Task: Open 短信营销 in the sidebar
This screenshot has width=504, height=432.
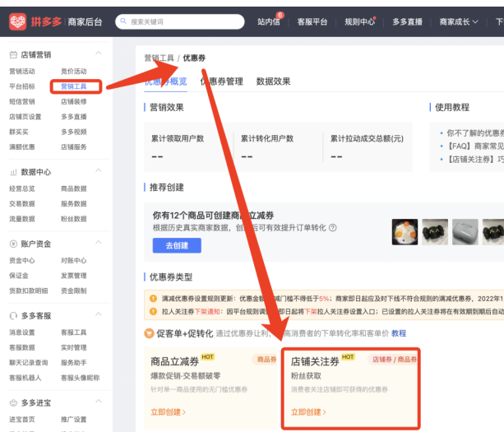Action: click(x=22, y=102)
